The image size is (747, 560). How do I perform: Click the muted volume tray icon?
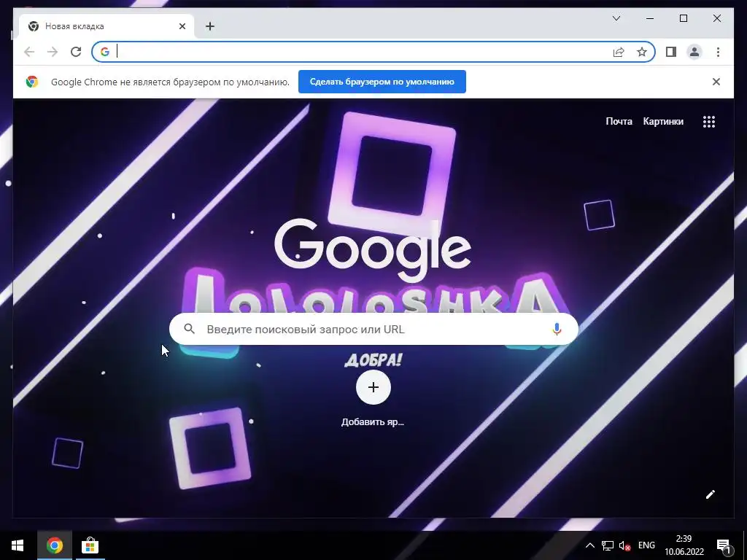click(x=624, y=545)
